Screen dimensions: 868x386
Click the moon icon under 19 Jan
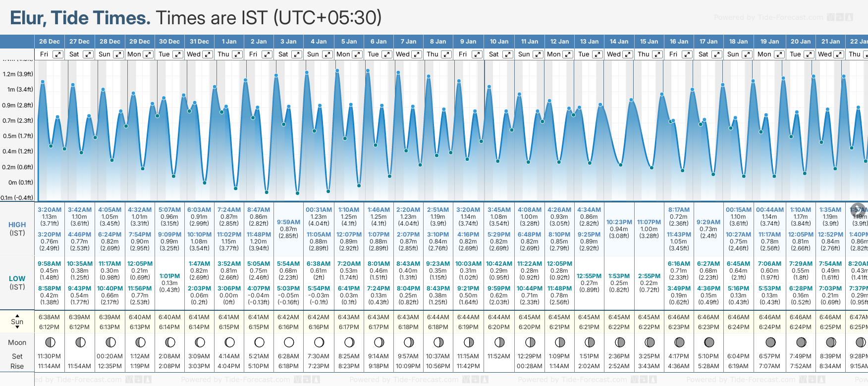(x=770, y=342)
